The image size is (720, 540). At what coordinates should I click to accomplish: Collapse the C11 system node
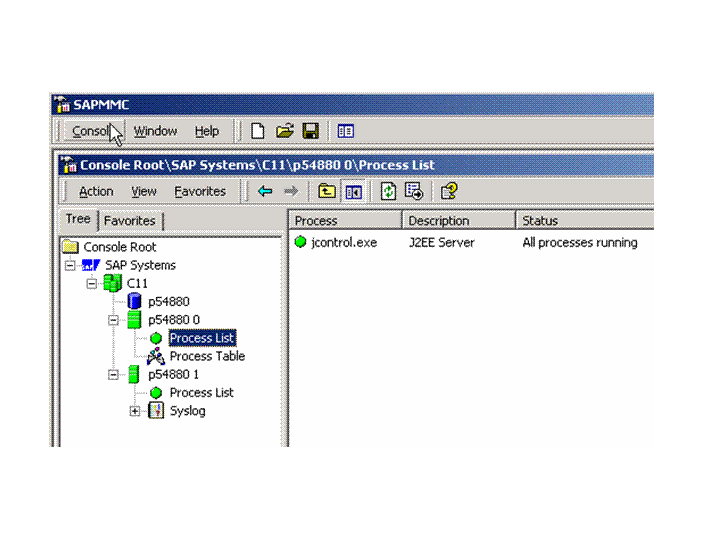click(92, 284)
